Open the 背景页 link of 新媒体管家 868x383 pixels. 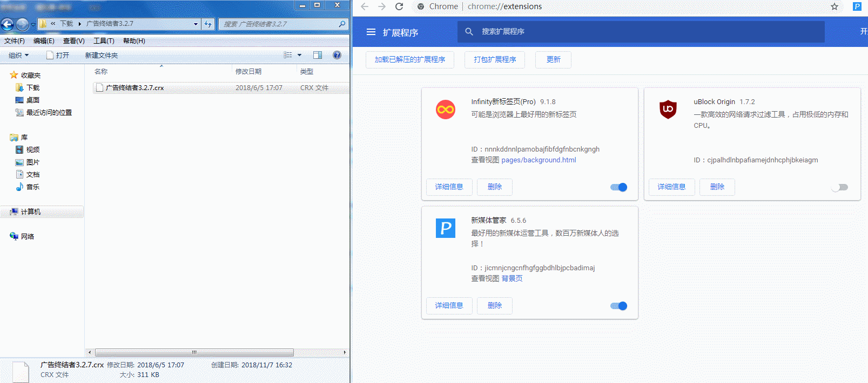(512, 278)
